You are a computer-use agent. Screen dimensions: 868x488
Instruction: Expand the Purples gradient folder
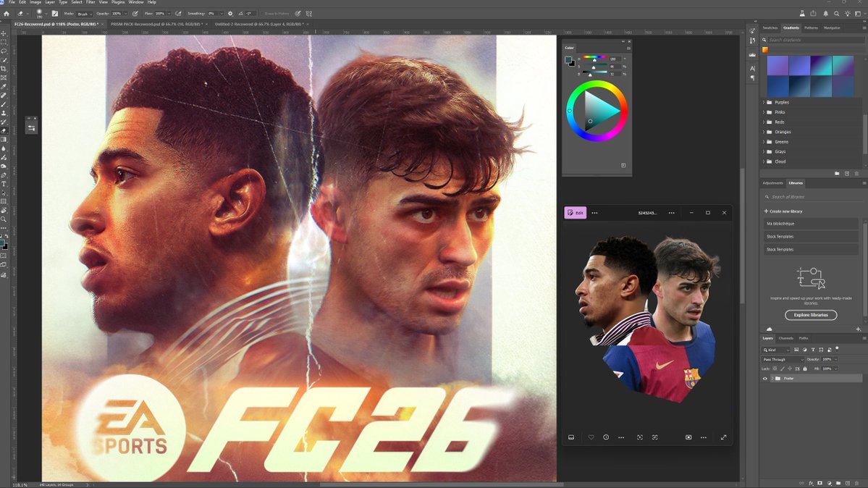point(764,103)
